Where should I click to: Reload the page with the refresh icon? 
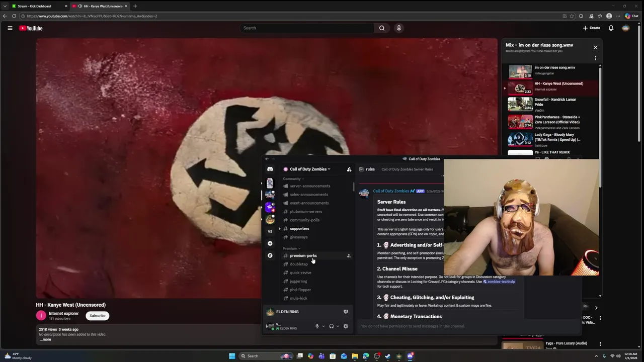coord(14,16)
